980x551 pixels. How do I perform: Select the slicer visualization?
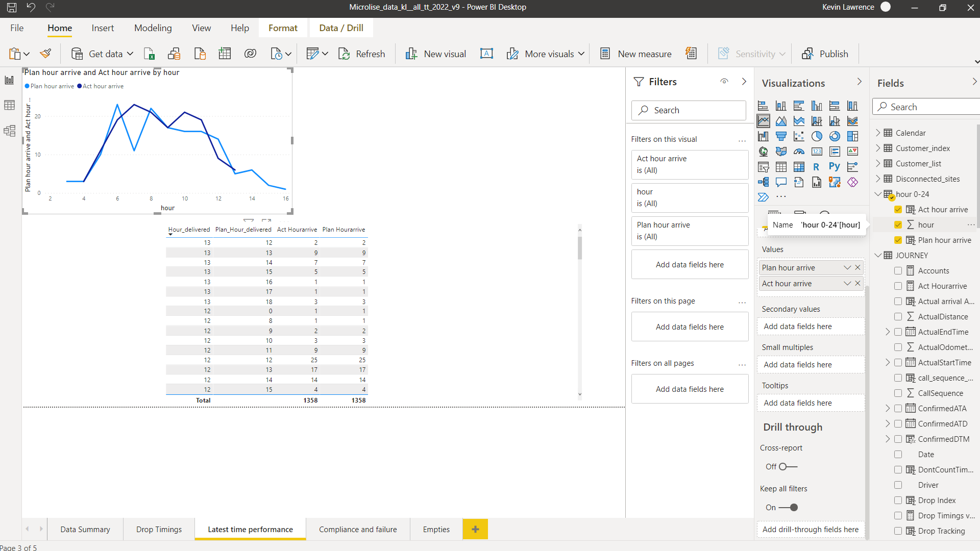[x=763, y=167]
